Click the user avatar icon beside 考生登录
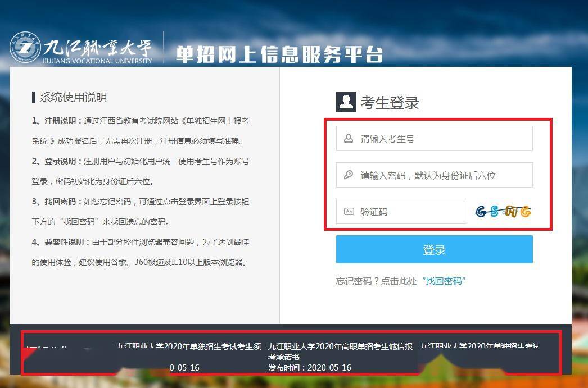The image size is (588, 388). 346,102
